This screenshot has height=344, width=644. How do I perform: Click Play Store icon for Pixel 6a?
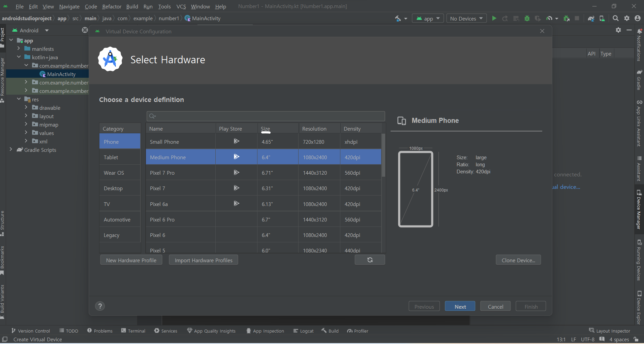click(x=237, y=203)
